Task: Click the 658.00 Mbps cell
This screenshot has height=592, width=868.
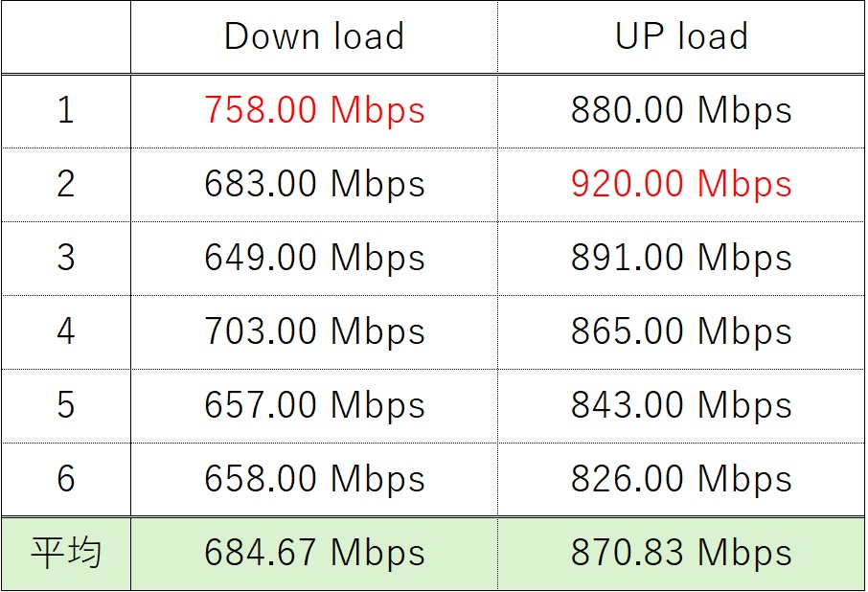Action: pos(314,479)
